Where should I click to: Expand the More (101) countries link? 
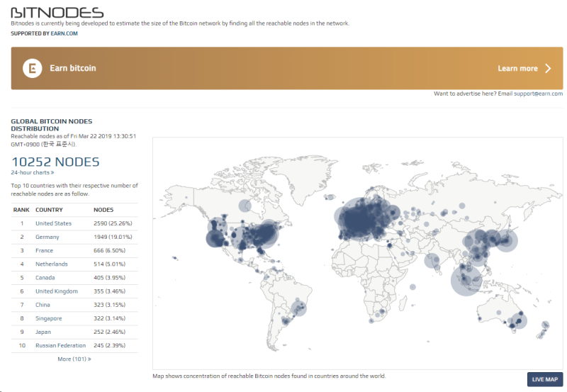click(74, 359)
